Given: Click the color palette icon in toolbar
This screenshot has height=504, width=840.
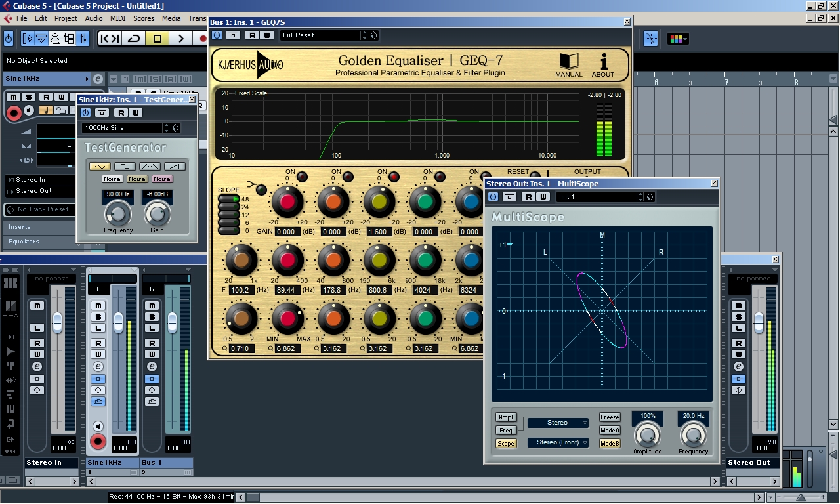Looking at the screenshot, I should click(678, 39).
